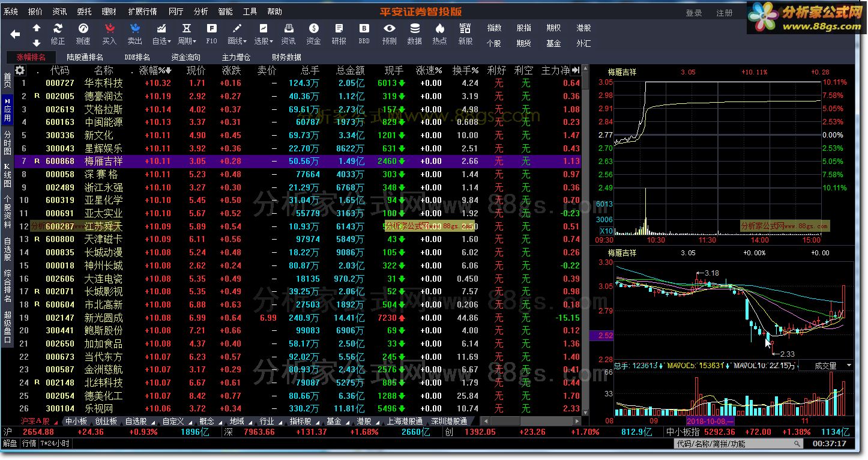The width and height of the screenshot is (868, 460).
Task: Click the column scroll arrow beside 主力净
Action: (x=576, y=70)
